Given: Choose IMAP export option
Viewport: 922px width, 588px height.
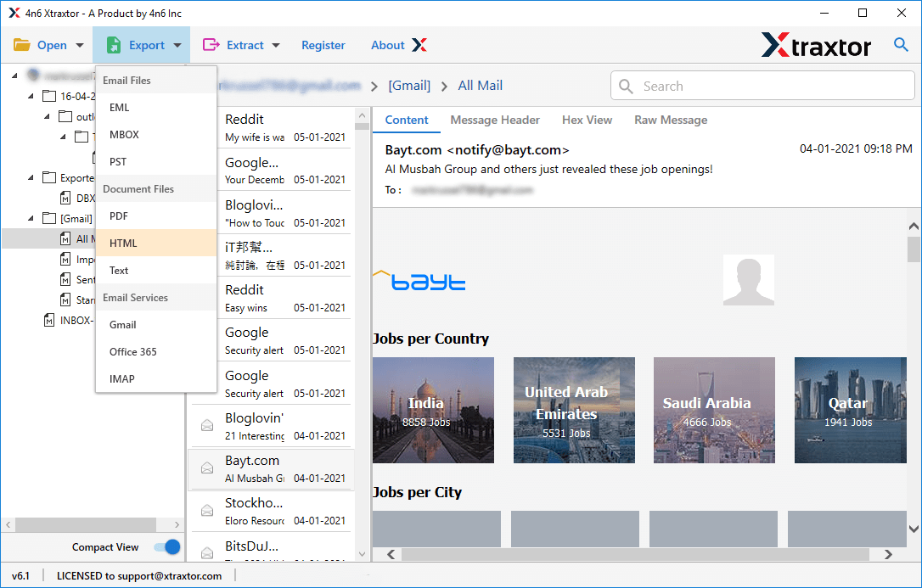Looking at the screenshot, I should (x=156, y=379).
